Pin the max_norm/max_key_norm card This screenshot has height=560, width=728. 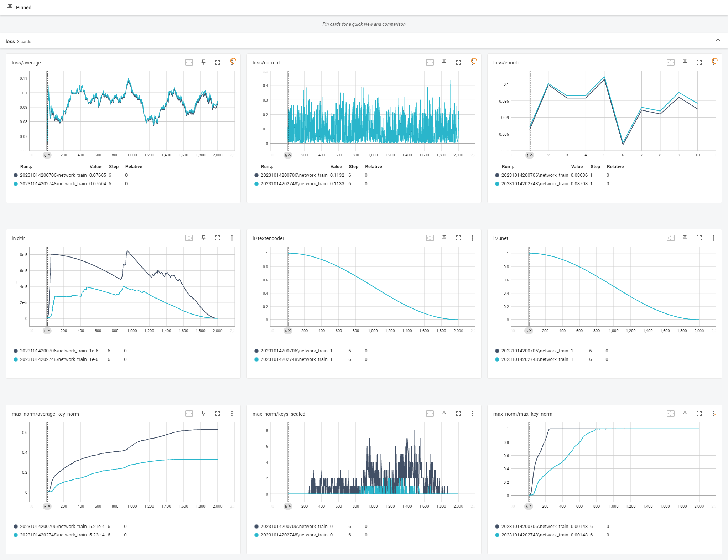click(685, 414)
